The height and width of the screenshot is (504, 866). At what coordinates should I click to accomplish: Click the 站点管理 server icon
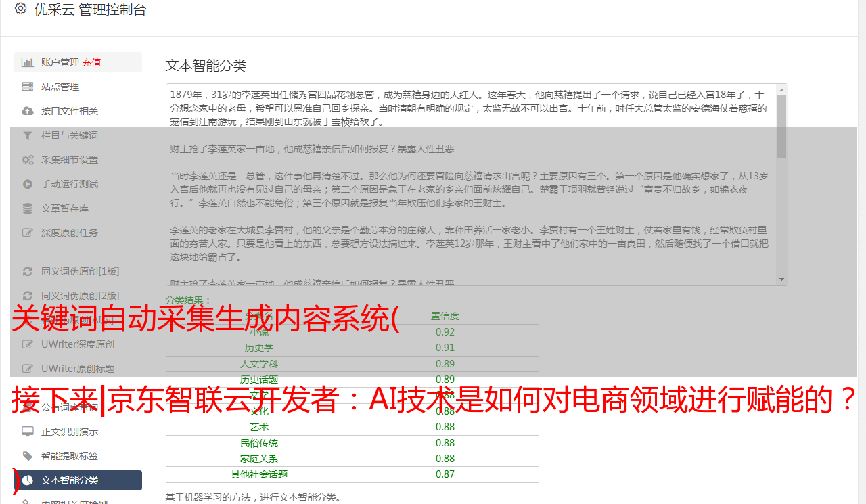(x=28, y=87)
